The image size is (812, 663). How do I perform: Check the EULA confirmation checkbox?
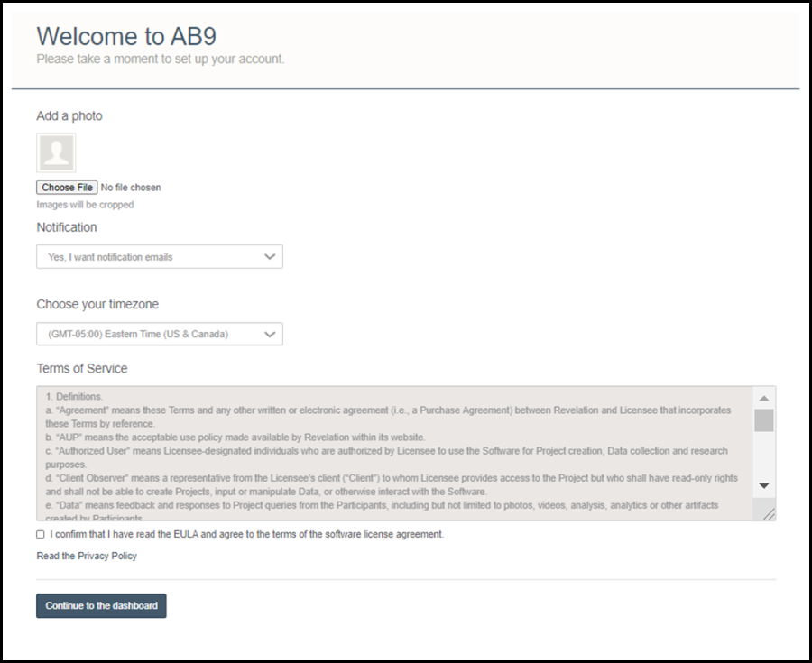[41, 534]
